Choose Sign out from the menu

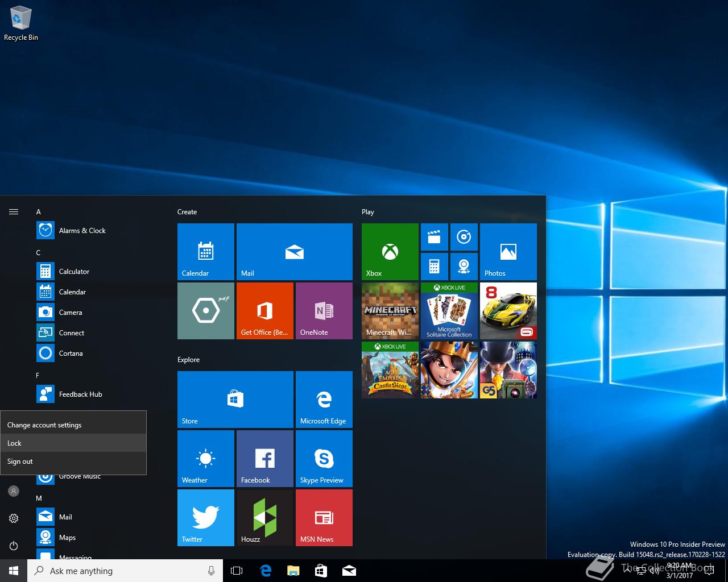[20, 462]
